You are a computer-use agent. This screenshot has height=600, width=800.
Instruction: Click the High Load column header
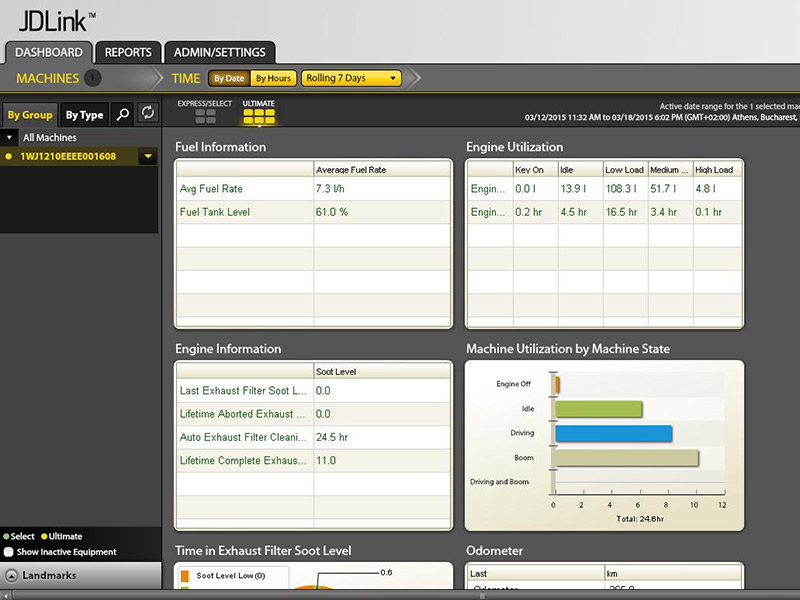pyautogui.click(x=717, y=170)
